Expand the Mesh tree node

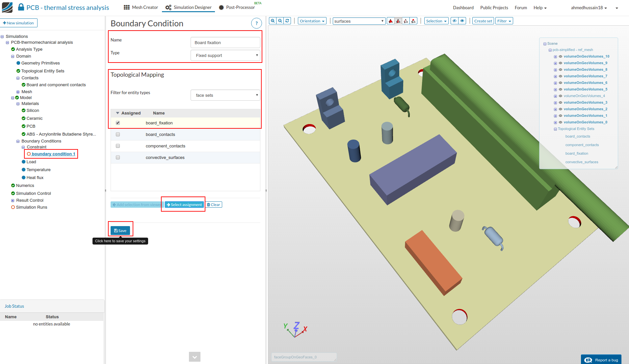(18, 92)
